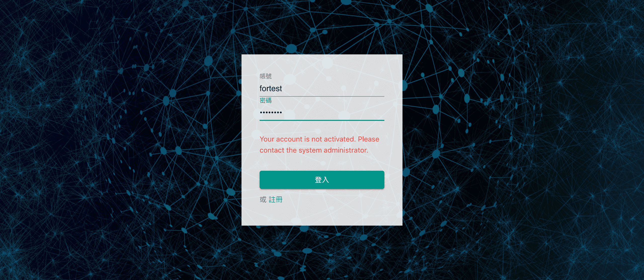This screenshot has width=644, height=280.
Task: Click the teal 密碼 field label
Action: click(266, 100)
